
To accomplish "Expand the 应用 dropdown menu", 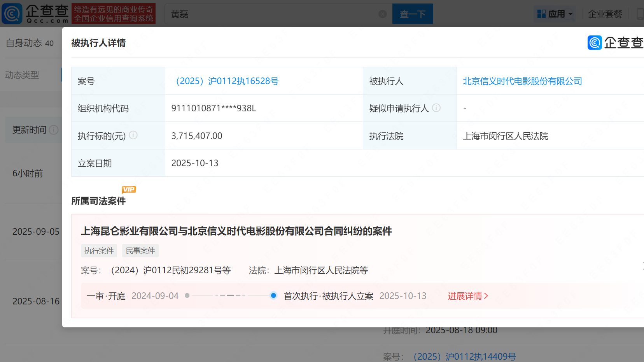I will (570, 14).
